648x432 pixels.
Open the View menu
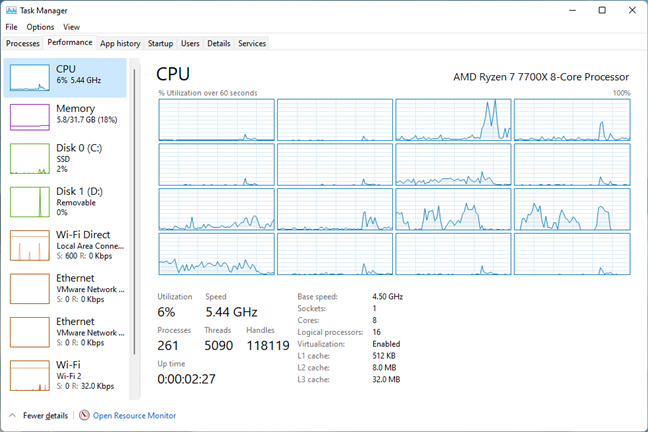71,27
